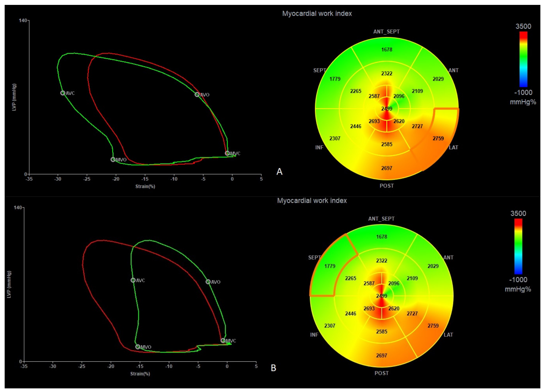Click anteroseptal segment 1678 in top bullseye
The image size is (546, 392).
tap(387, 50)
